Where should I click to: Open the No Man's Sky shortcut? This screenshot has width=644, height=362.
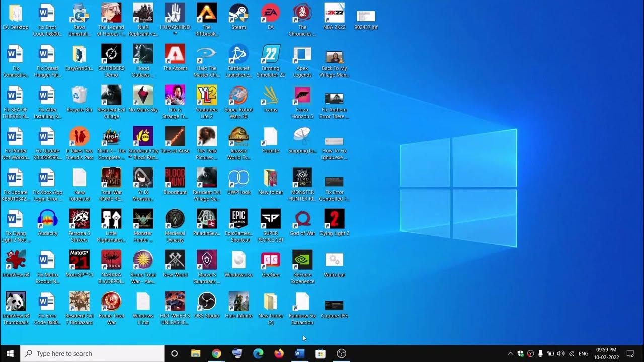pyautogui.click(x=143, y=99)
